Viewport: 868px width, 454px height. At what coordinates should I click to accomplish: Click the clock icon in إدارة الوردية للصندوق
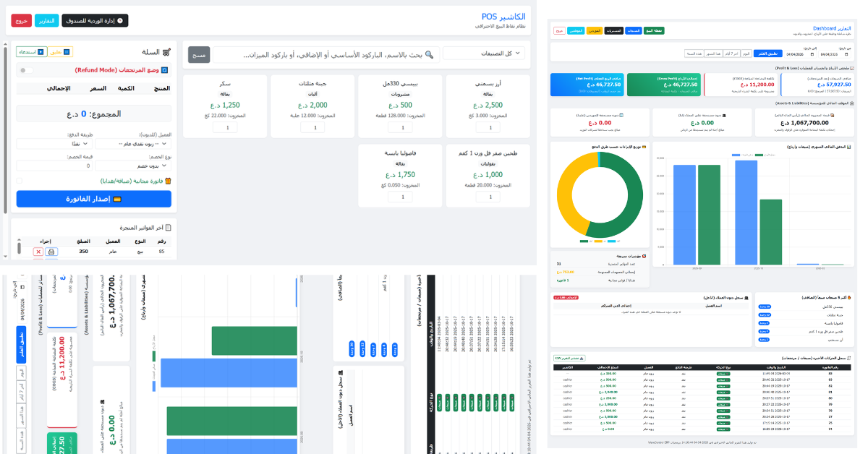click(x=120, y=21)
